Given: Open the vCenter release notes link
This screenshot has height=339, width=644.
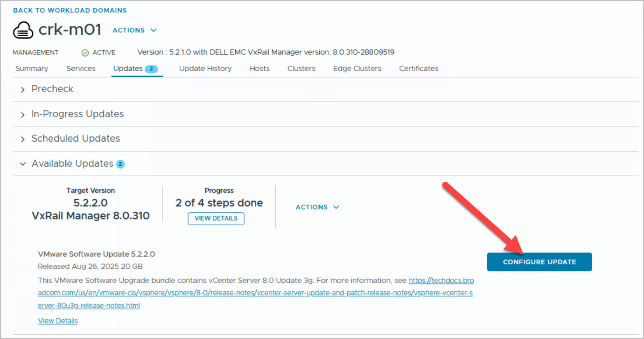Looking at the screenshot, I should click(255, 293).
